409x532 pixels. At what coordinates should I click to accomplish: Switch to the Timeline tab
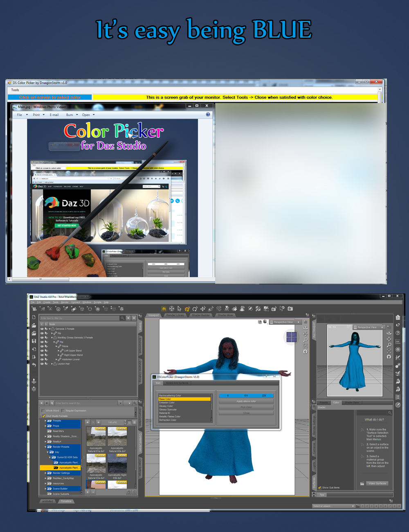click(x=66, y=501)
